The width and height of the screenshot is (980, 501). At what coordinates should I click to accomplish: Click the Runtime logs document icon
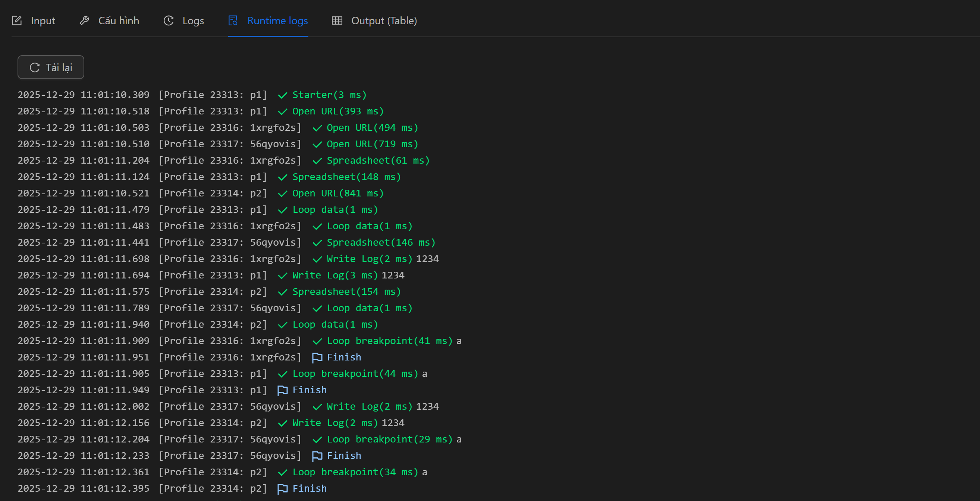click(x=233, y=21)
